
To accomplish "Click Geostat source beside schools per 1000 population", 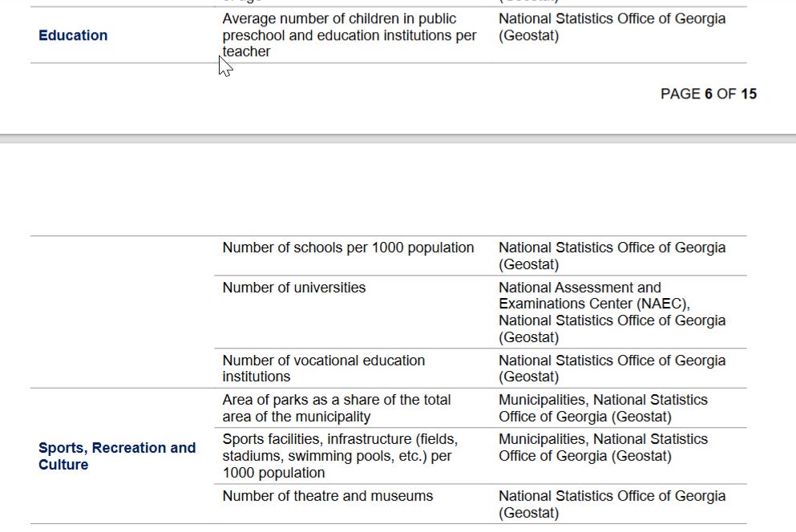I will point(612,256).
